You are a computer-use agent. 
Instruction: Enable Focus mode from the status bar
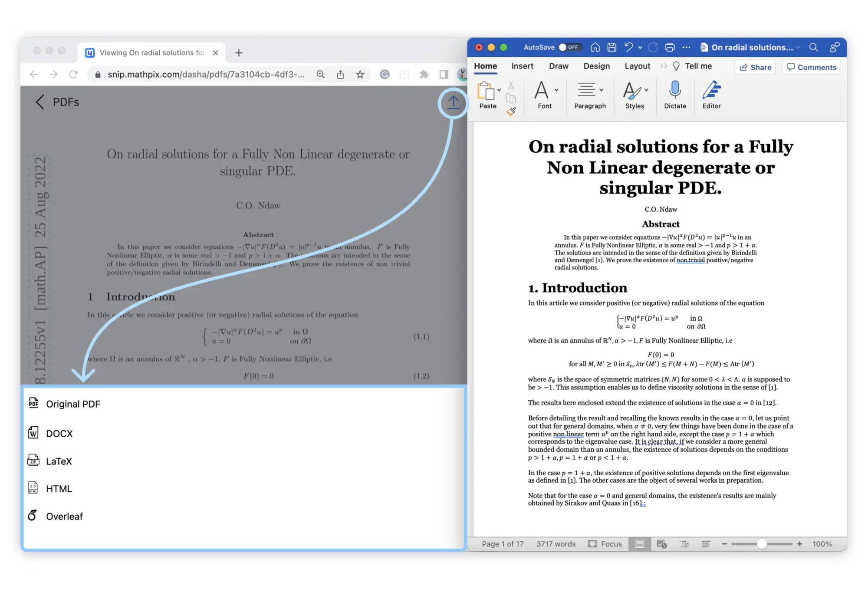click(x=605, y=543)
